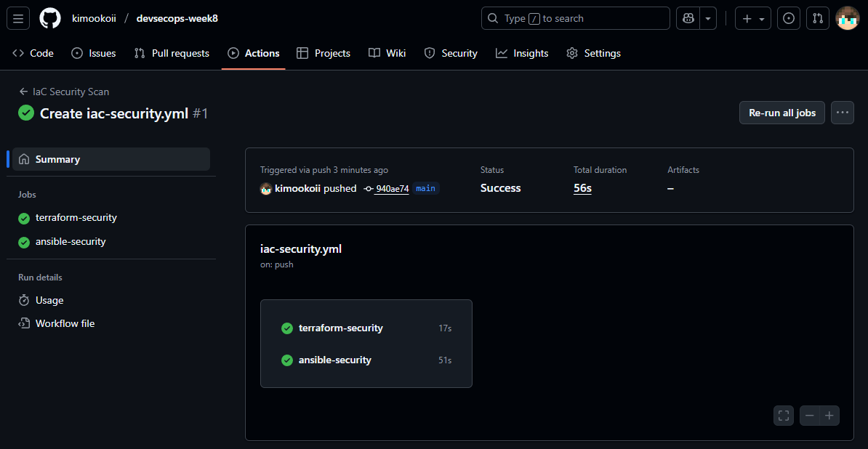
Task: Click the search input field
Action: pyautogui.click(x=575, y=18)
